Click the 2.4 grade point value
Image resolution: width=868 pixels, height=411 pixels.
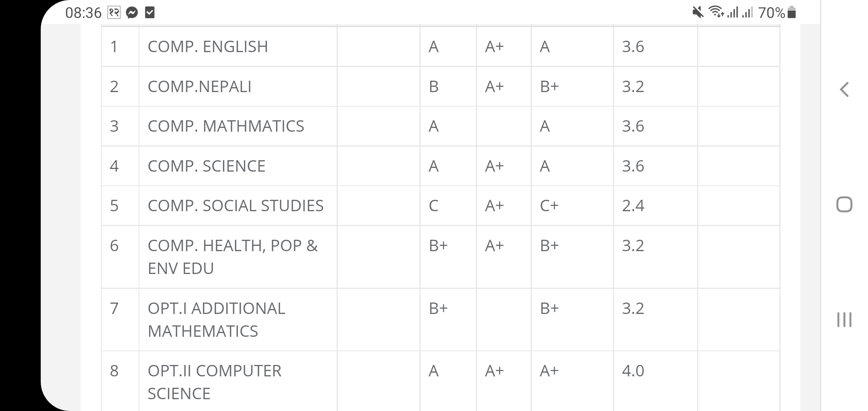click(x=633, y=206)
